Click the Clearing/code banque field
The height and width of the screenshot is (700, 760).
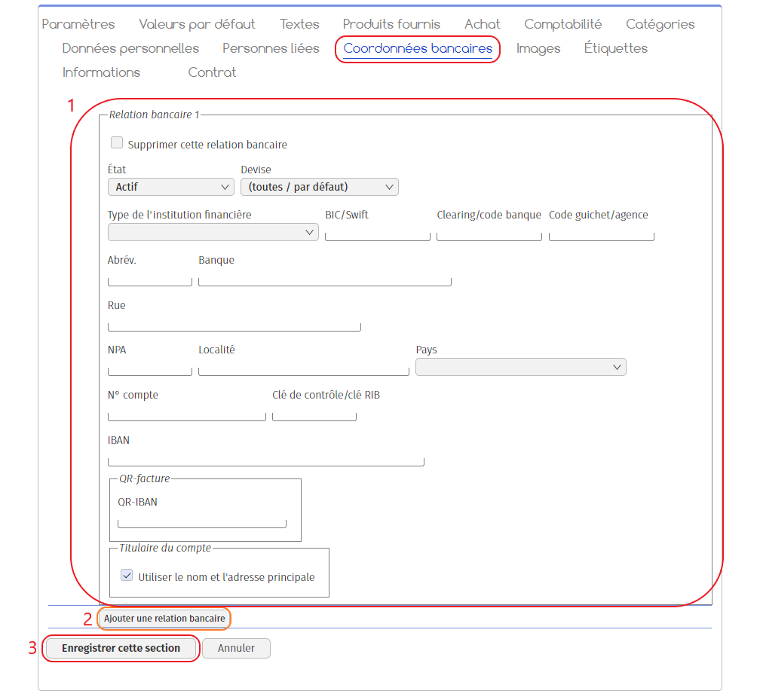click(489, 234)
